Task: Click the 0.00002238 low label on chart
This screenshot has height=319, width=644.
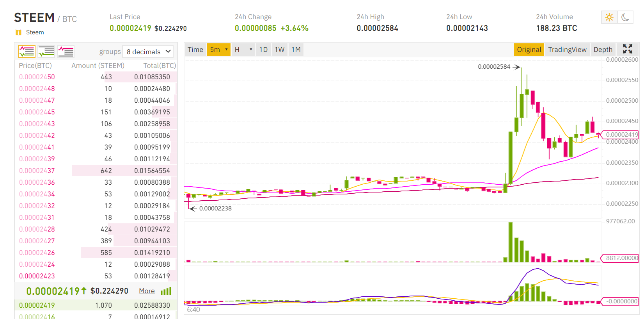Action: coord(215,209)
